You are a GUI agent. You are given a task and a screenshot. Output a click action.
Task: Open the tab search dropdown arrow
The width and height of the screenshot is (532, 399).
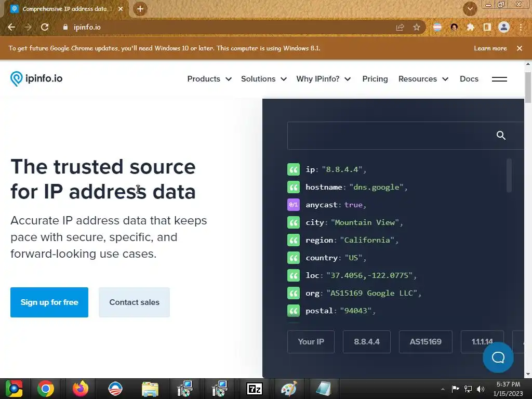(x=470, y=9)
